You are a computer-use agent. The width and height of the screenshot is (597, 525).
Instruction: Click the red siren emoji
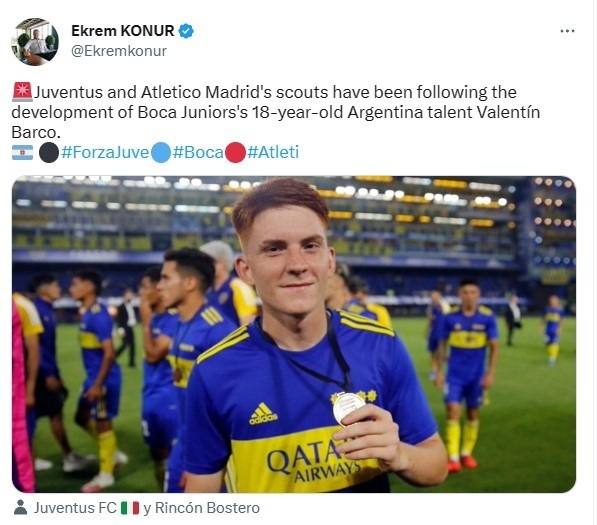tap(22, 92)
